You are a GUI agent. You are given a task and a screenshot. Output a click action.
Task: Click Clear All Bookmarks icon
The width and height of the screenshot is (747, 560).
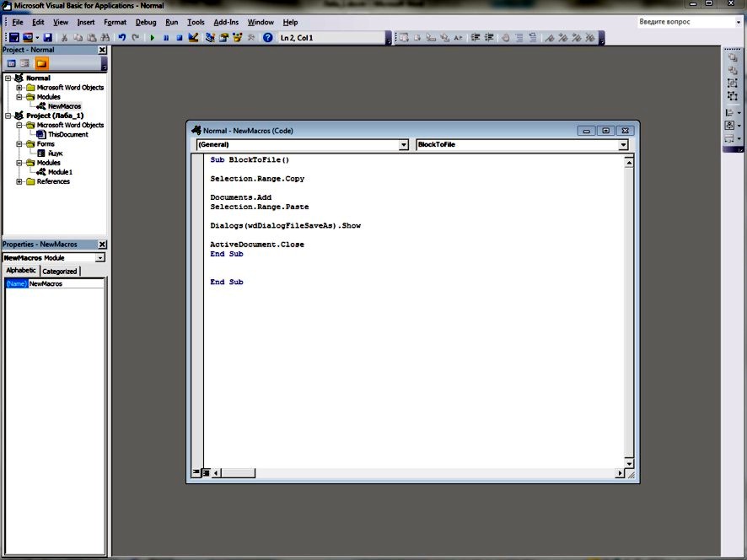pos(590,37)
